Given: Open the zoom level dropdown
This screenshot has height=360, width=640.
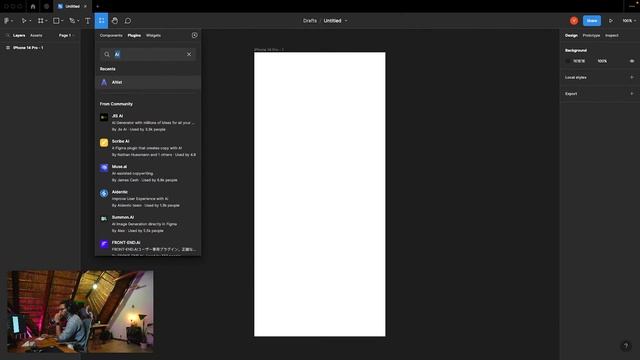Looking at the screenshot, I should point(629,20).
